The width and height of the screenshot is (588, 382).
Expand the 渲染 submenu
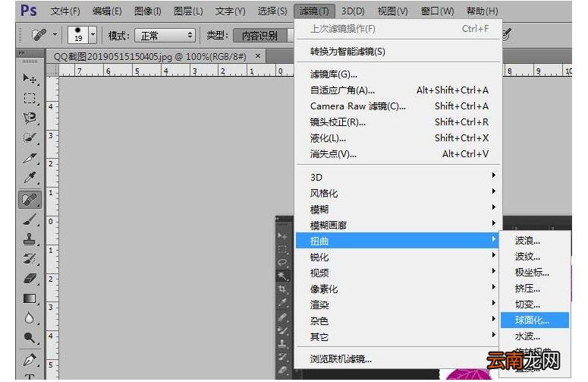[x=398, y=305]
